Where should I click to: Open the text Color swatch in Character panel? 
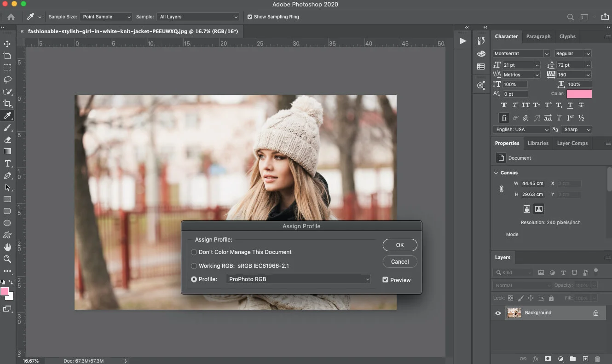(x=578, y=93)
